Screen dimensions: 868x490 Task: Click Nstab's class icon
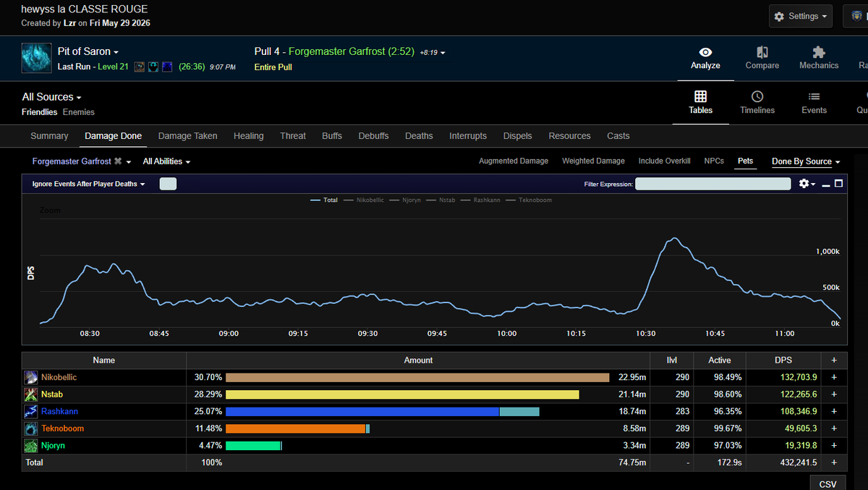31,394
